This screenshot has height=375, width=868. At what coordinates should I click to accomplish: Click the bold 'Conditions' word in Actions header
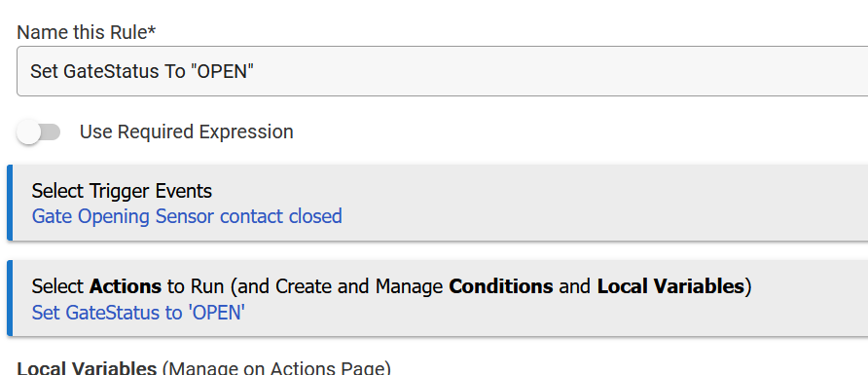501,286
